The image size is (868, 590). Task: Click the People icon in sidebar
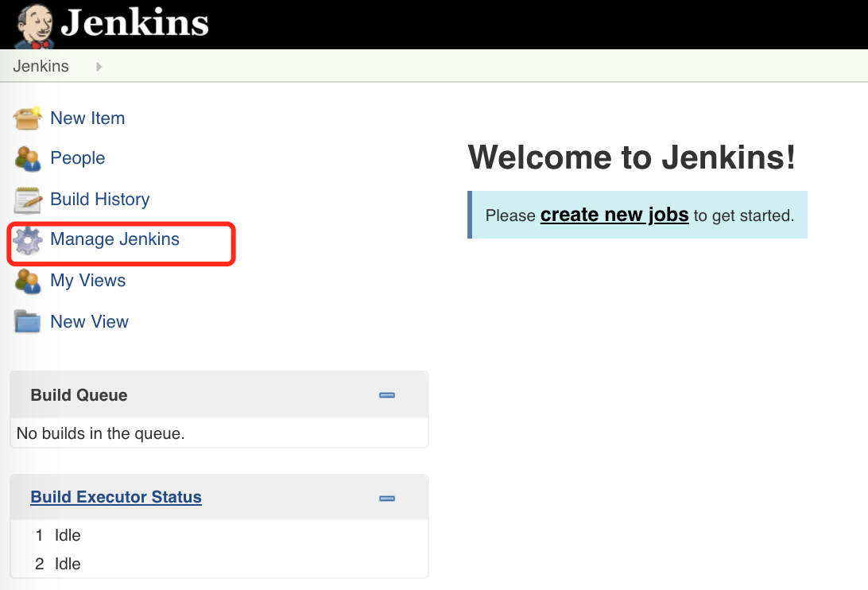(x=28, y=158)
